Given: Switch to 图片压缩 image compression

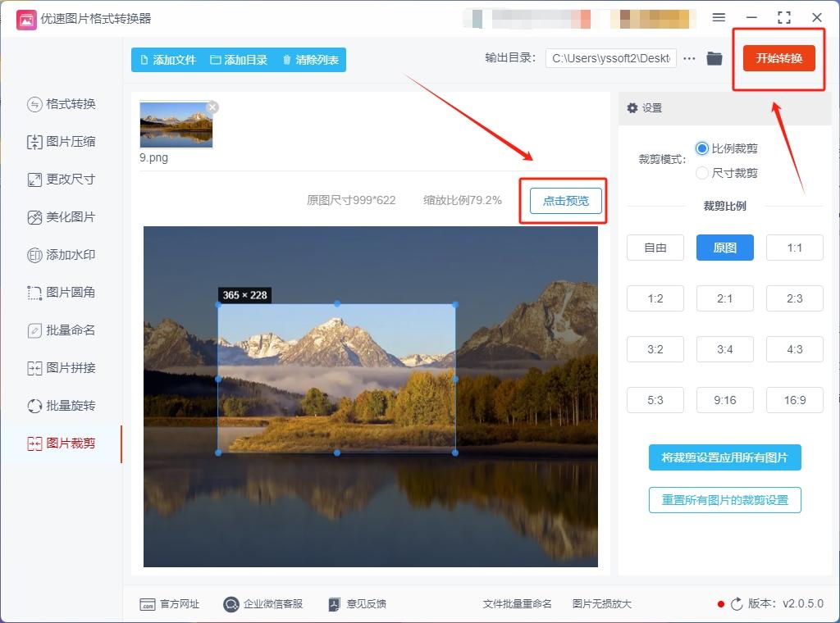Looking at the screenshot, I should point(61,142).
